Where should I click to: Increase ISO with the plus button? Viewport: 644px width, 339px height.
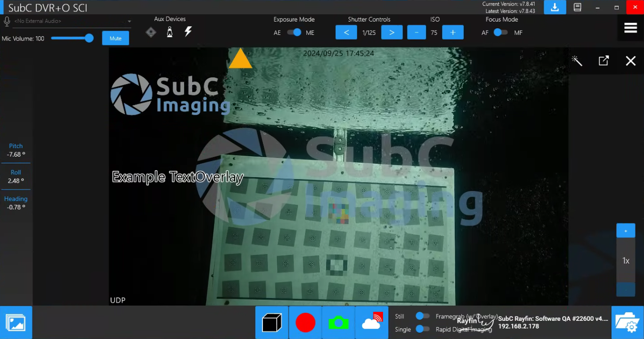click(x=453, y=32)
